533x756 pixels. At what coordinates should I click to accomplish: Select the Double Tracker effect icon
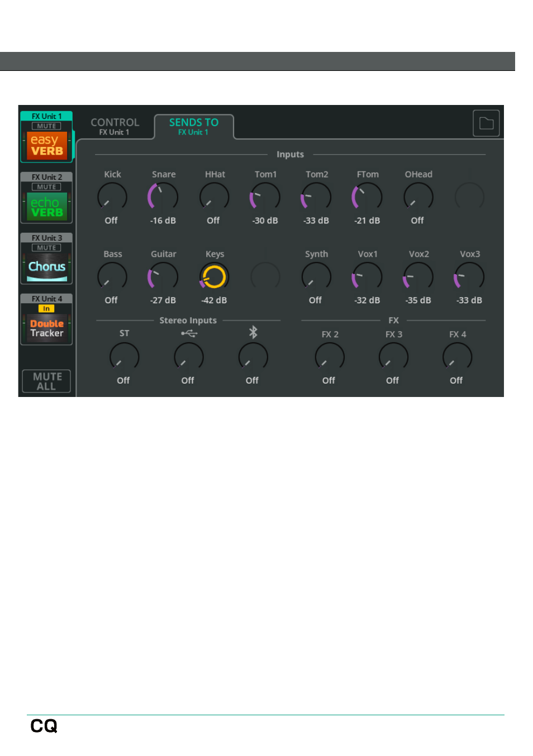(x=47, y=328)
